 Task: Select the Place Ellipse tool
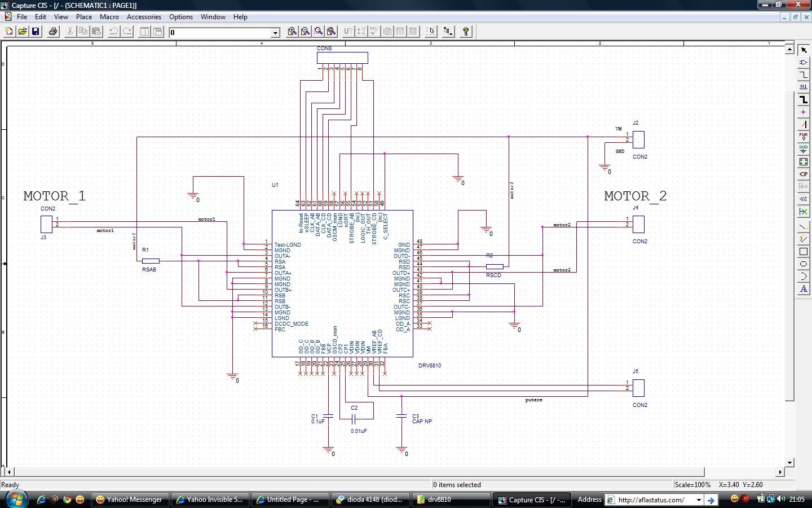[x=804, y=264]
